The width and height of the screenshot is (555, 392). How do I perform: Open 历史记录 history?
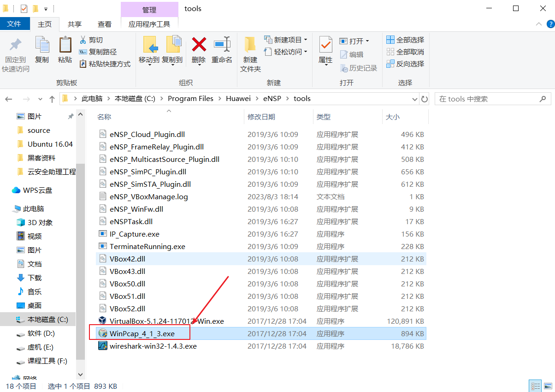coord(359,68)
